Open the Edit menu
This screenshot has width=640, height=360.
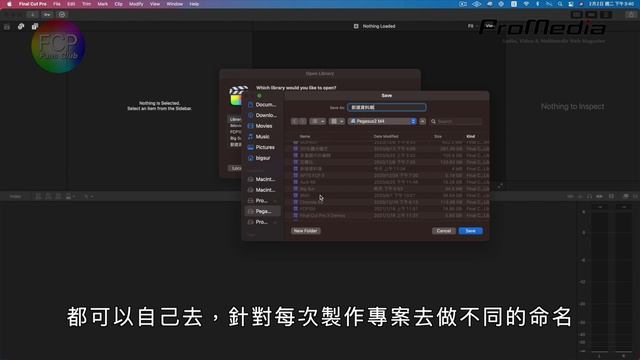71,4
